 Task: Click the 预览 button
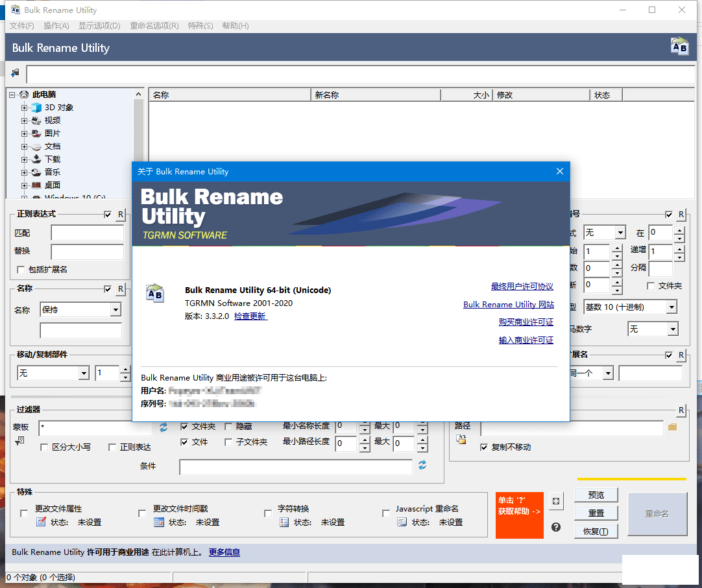click(x=596, y=495)
